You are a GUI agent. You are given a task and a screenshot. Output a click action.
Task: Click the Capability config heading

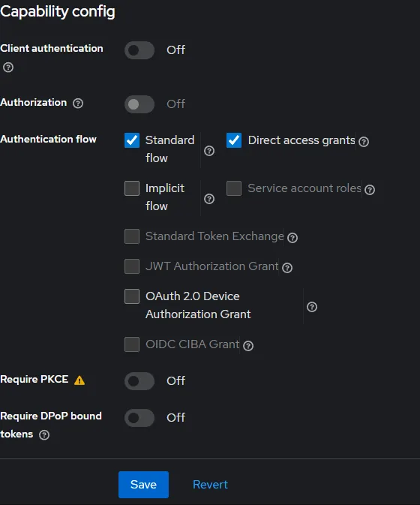tap(58, 11)
